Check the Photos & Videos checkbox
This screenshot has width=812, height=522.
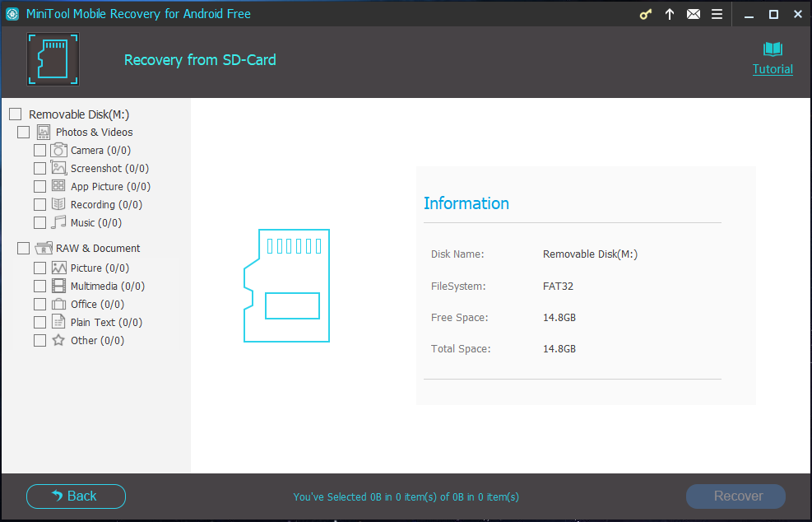pyautogui.click(x=23, y=133)
